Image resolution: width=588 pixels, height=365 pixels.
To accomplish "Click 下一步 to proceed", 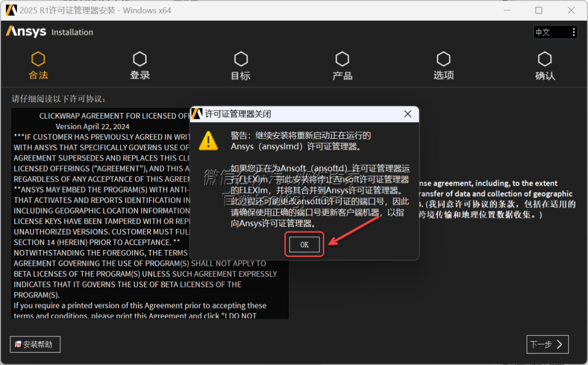I will click(548, 344).
